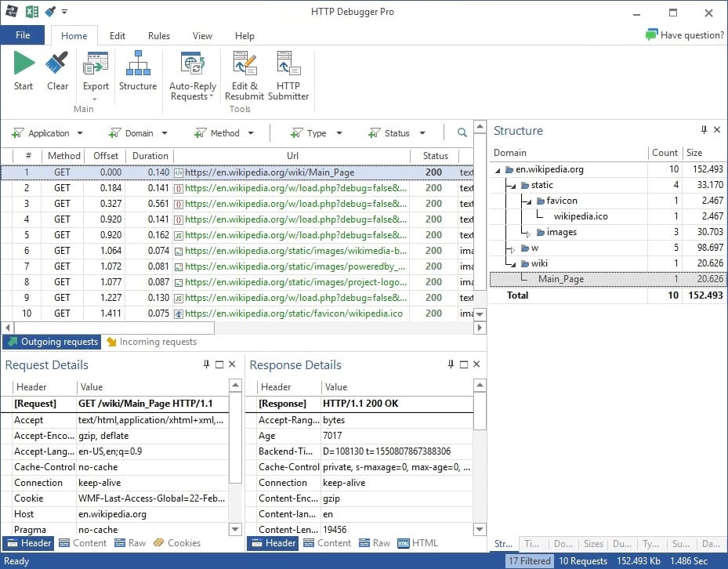Open the HTTP Submitter tool
The width and height of the screenshot is (728, 569).
coord(288,76)
